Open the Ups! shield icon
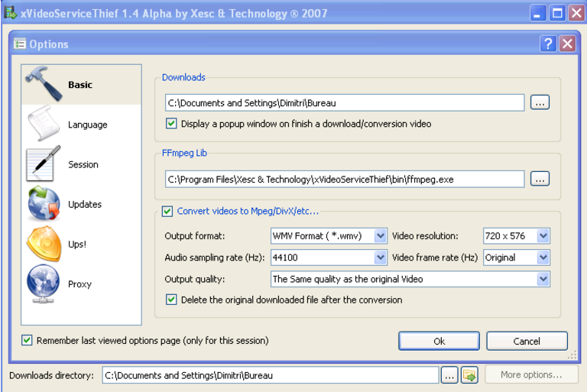The height and width of the screenshot is (392, 587). click(44, 244)
